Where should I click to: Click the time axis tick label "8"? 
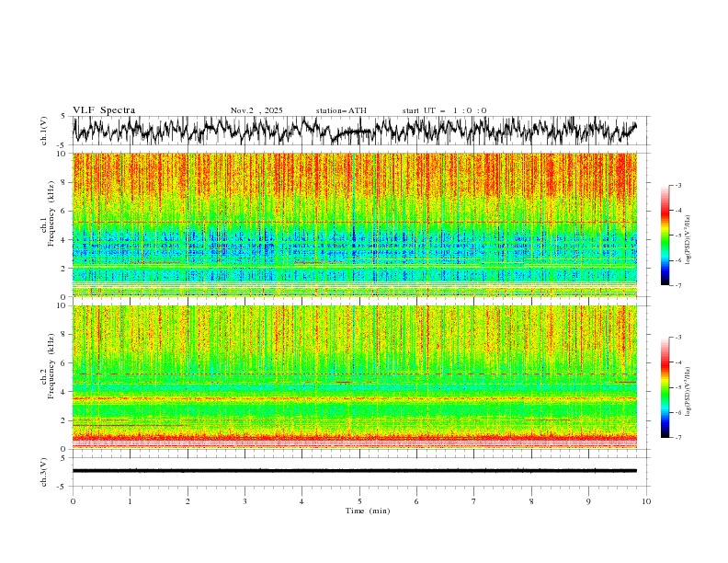pos(531,501)
